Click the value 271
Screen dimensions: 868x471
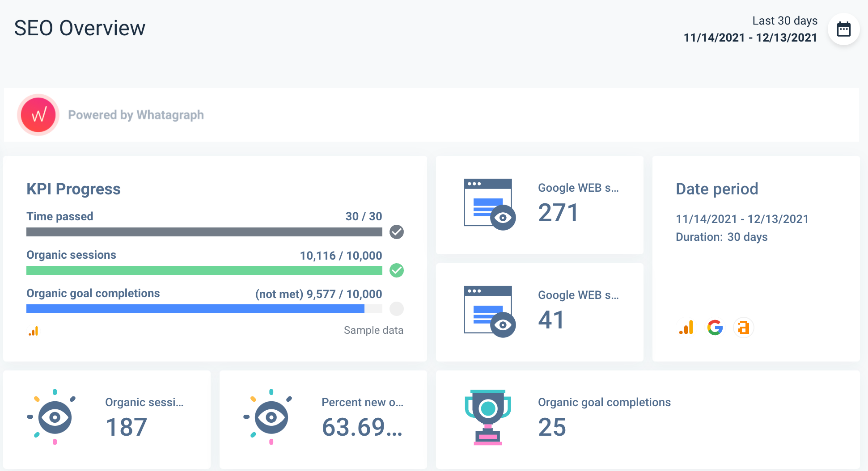(558, 213)
